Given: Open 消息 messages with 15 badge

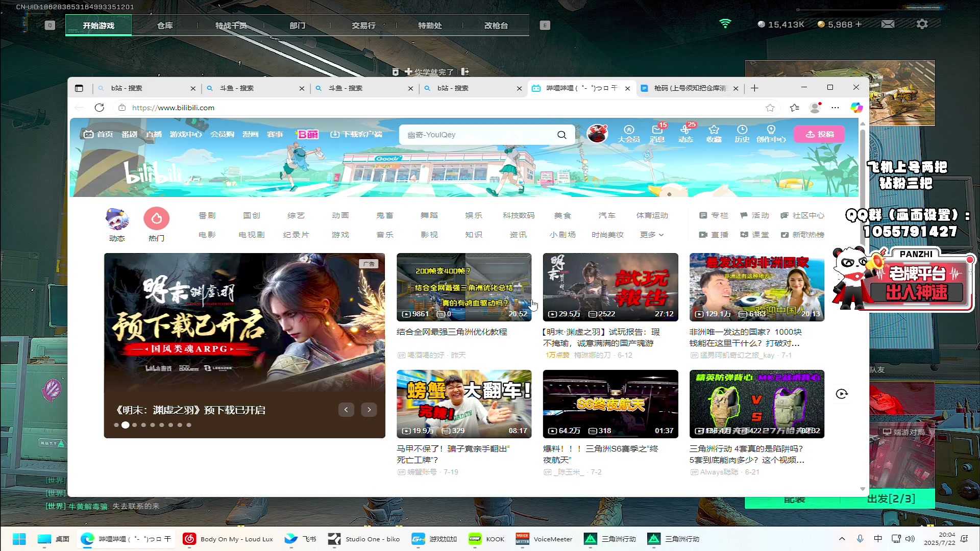Looking at the screenshot, I should pos(657,134).
